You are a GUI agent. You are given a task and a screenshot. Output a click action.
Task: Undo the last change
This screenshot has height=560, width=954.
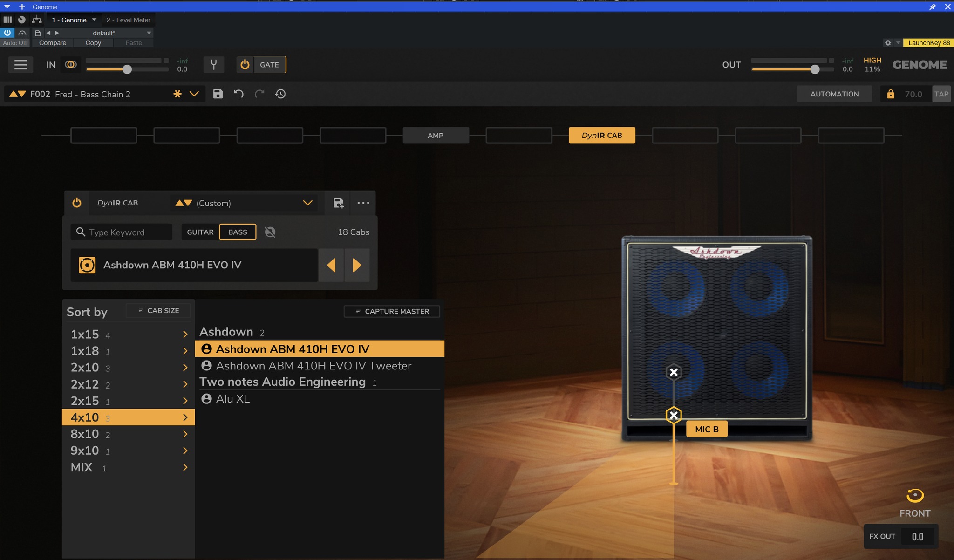coord(238,94)
